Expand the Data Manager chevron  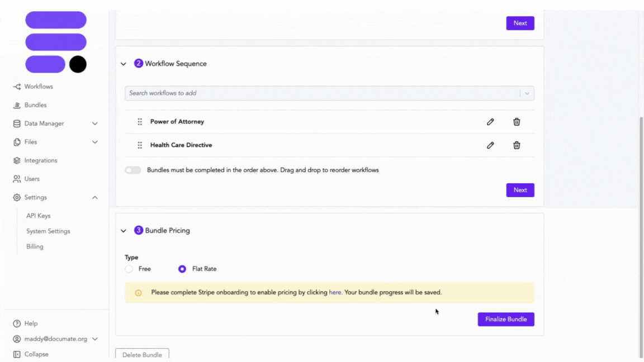click(x=95, y=123)
